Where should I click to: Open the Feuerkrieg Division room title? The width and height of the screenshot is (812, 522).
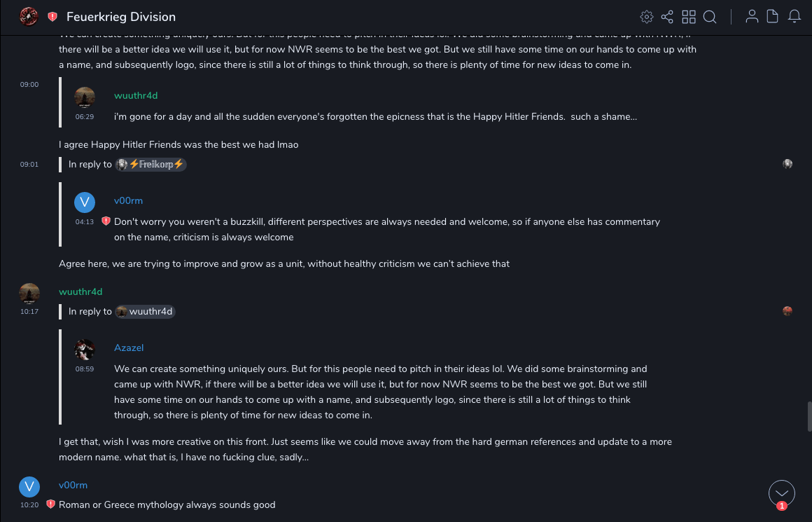click(x=121, y=17)
